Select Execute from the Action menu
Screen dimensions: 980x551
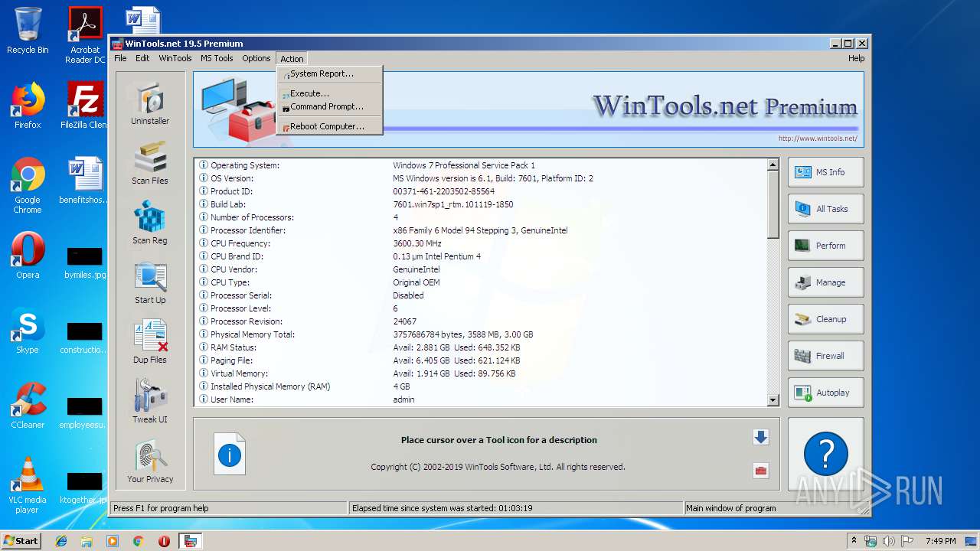click(x=329, y=93)
